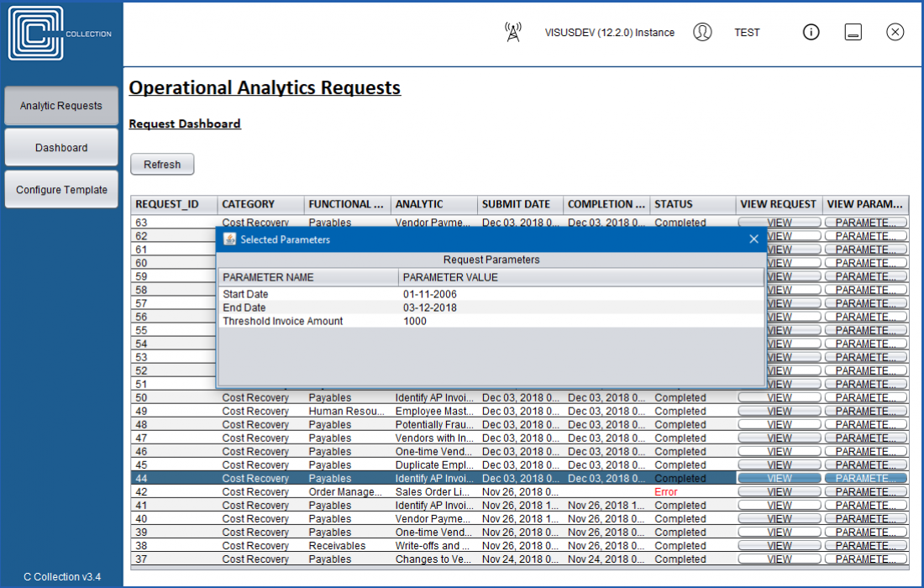Click PARAMETER NAME column header in dialog
The image size is (924, 588).
(x=308, y=277)
